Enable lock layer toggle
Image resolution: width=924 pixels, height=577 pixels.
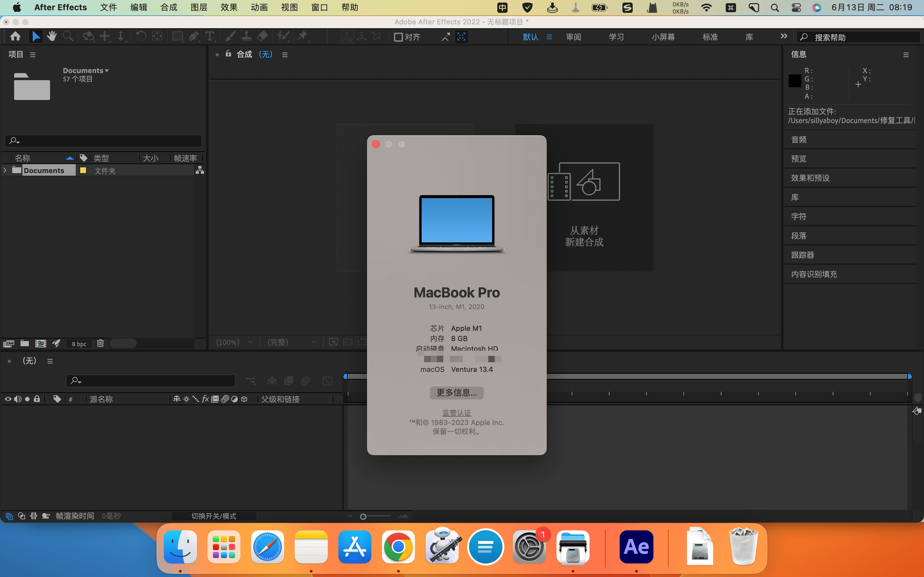[x=37, y=399]
